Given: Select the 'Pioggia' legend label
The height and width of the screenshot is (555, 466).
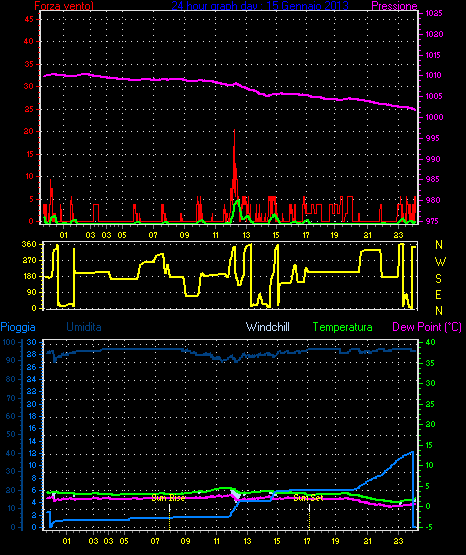Looking at the screenshot, I should click(x=18, y=327).
